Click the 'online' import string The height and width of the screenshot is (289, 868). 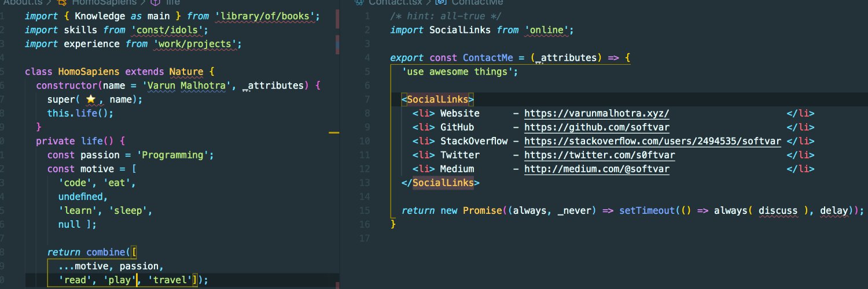point(547,30)
